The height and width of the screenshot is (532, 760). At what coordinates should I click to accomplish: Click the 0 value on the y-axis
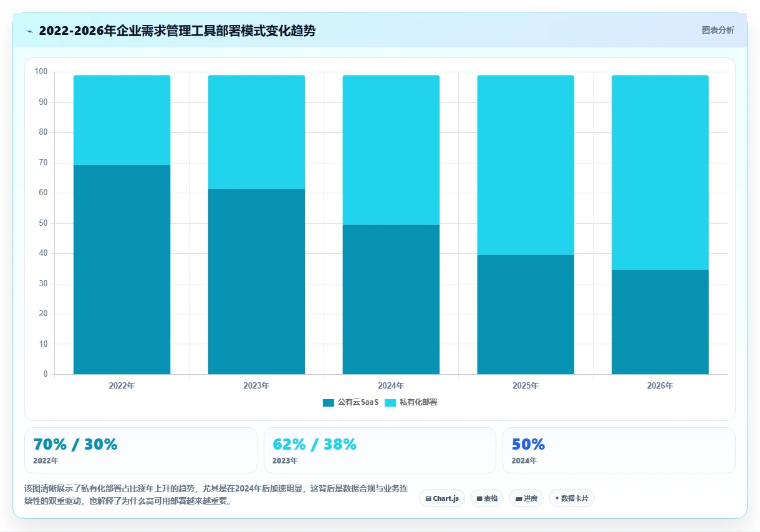point(46,374)
